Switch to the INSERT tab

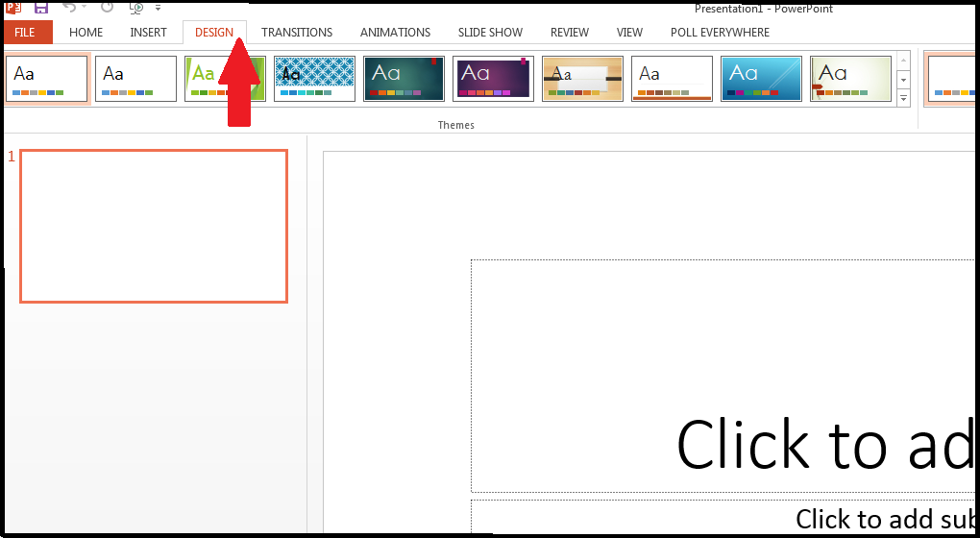pos(148,33)
